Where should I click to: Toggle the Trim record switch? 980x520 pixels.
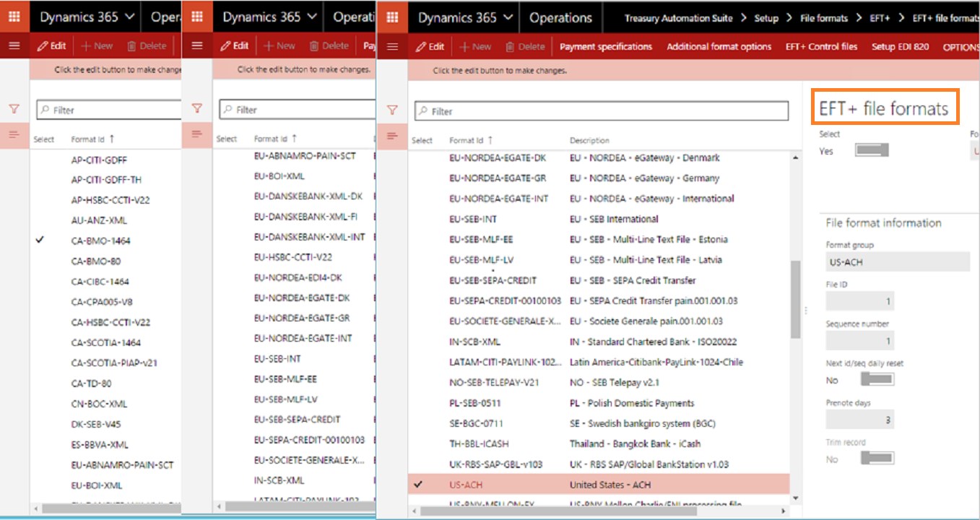click(877, 459)
